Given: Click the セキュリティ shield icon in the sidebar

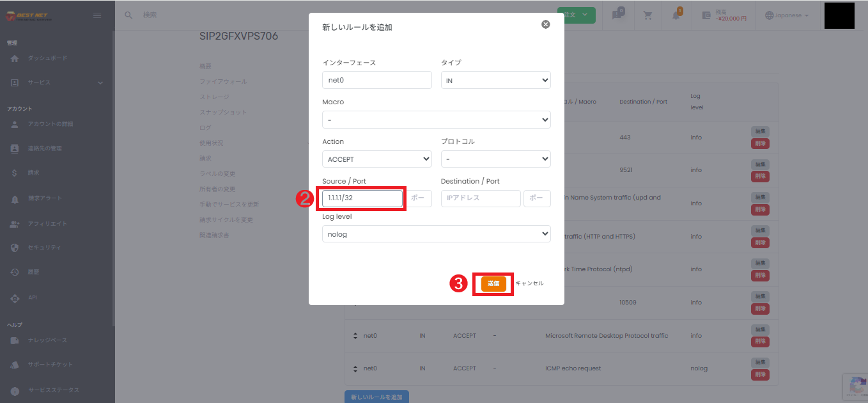Looking at the screenshot, I should [x=14, y=248].
